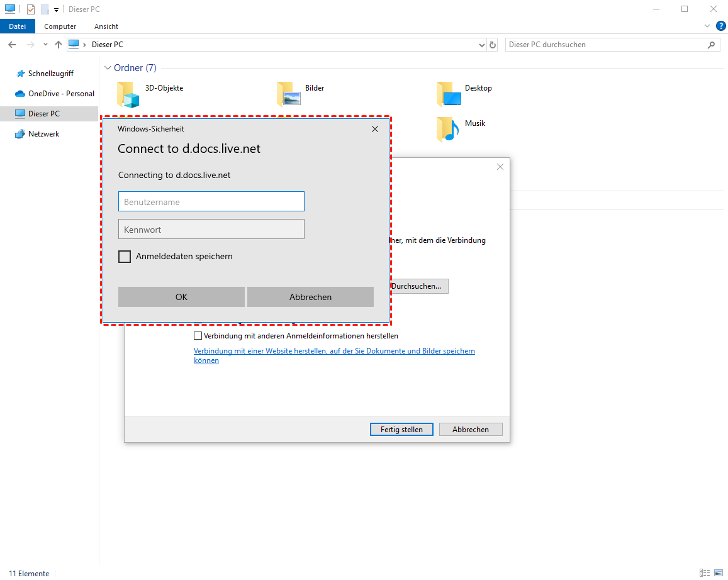728x580 pixels.
Task: Refresh the Dieser PC view
Action: pos(493,45)
